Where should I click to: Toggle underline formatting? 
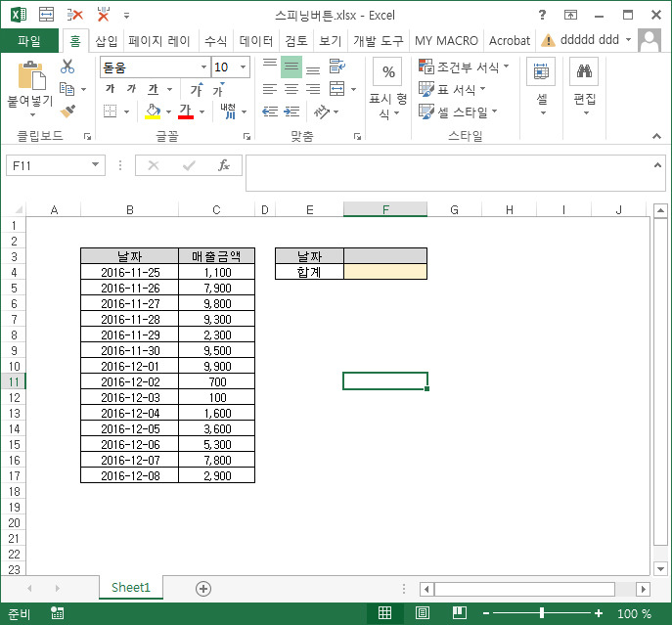tap(153, 89)
